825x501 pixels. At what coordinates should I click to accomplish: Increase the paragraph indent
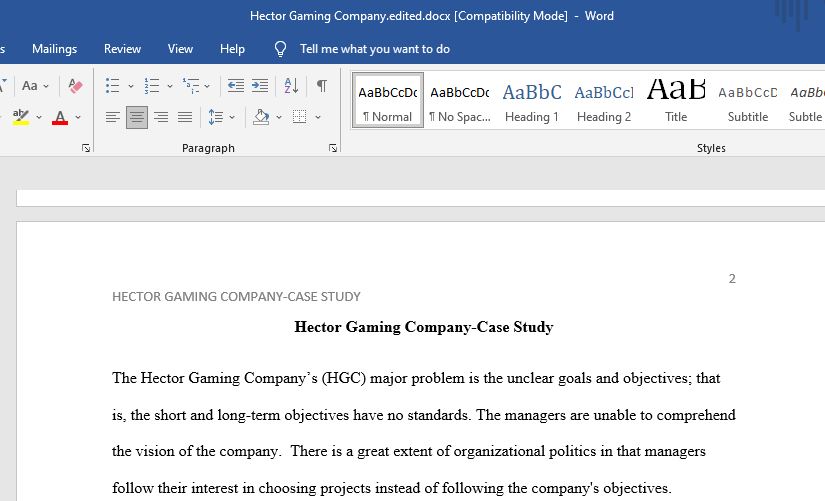(259, 86)
